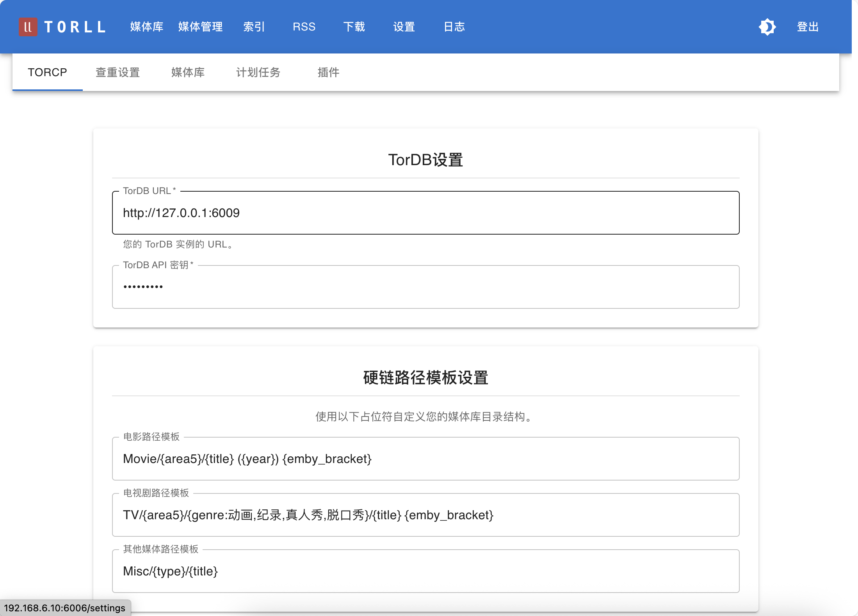Viewport: 858px width, 616px height.
Task: Switch to the 媒体库 settings tab
Action: [188, 72]
